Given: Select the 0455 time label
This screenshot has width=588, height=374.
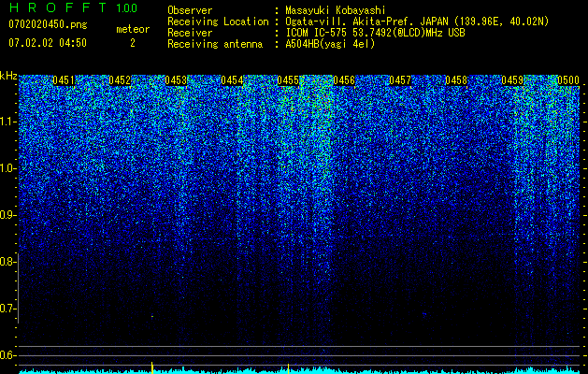Looking at the screenshot, I should click(x=288, y=80).
